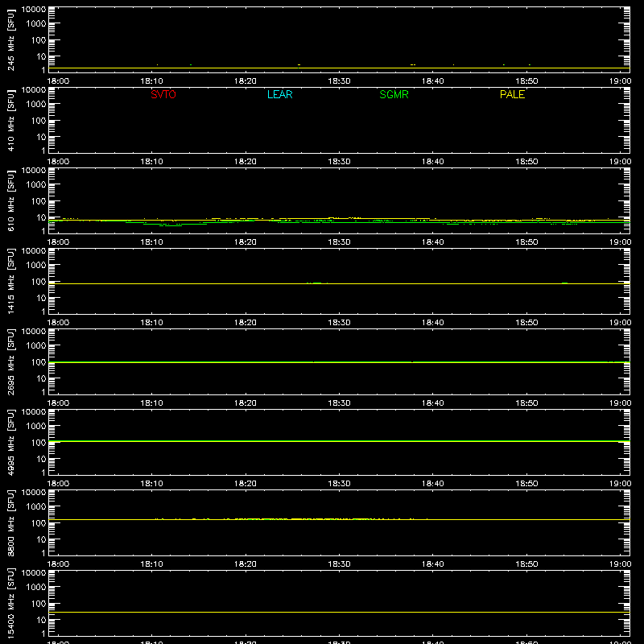The image size is (644, 644).
Task: Click the 1000 tick label on 610 MHz plot
Action: coord(36,184)
